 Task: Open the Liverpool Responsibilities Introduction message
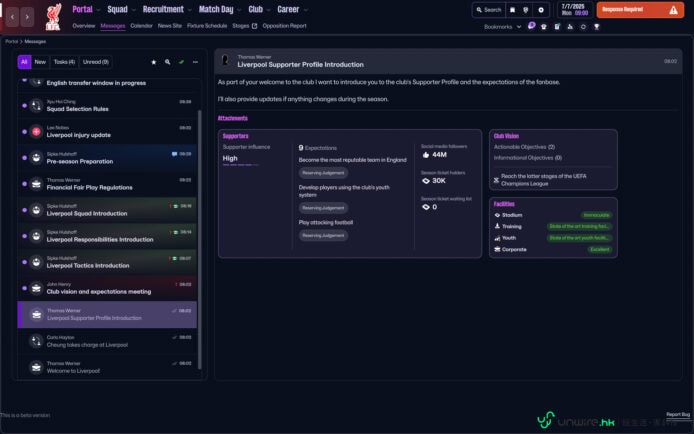coord(107,236)
